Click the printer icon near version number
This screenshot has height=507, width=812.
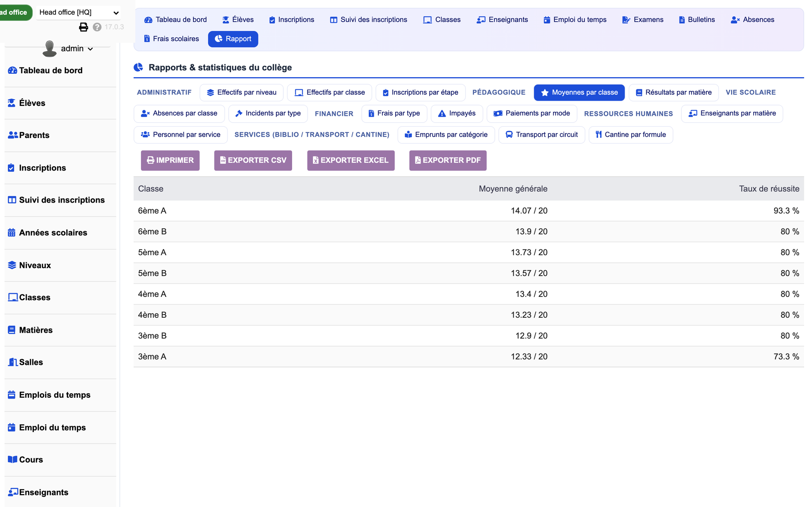click(x=83, y=27)
